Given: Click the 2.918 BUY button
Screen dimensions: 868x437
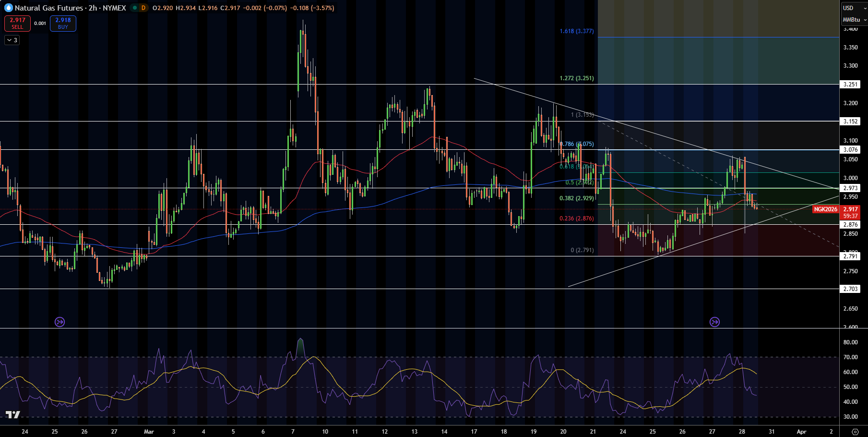Looking at the screenshot, I should 63,23.
